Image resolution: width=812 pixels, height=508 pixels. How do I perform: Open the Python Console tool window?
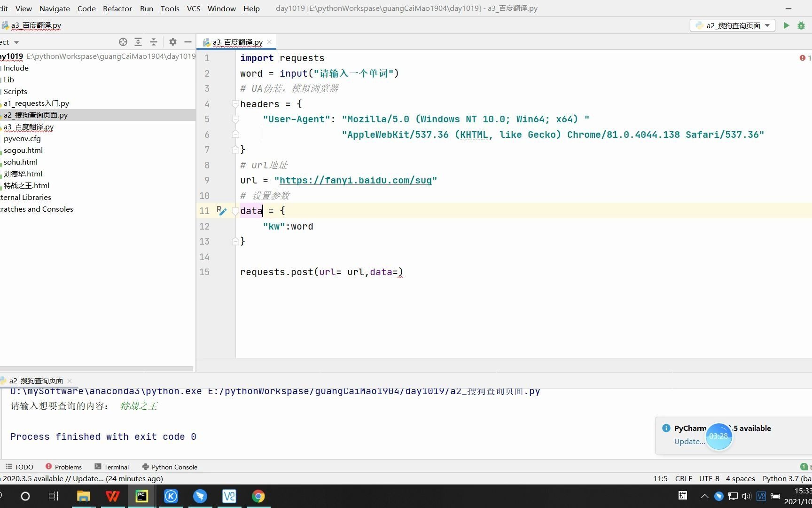[x=170, y=467]
